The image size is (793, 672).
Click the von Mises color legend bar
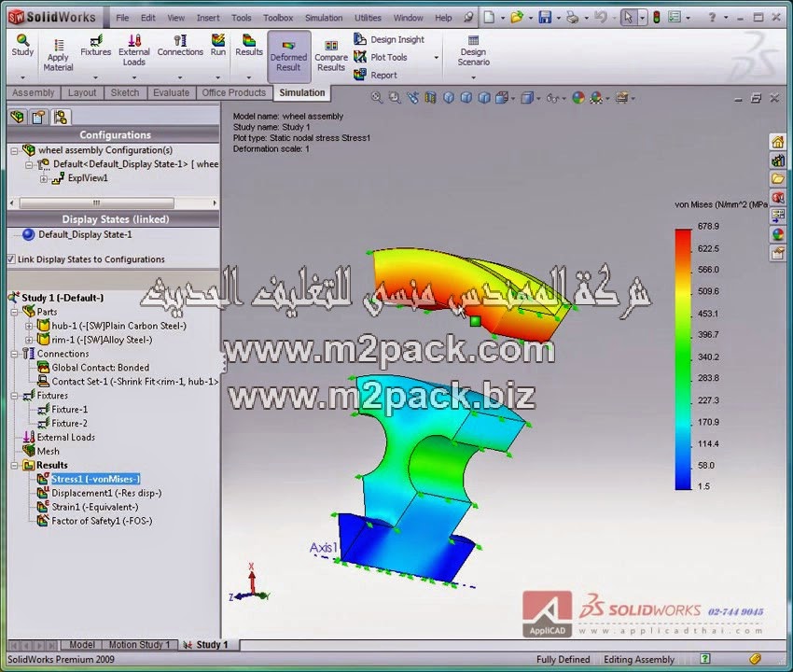coord(683,359)
